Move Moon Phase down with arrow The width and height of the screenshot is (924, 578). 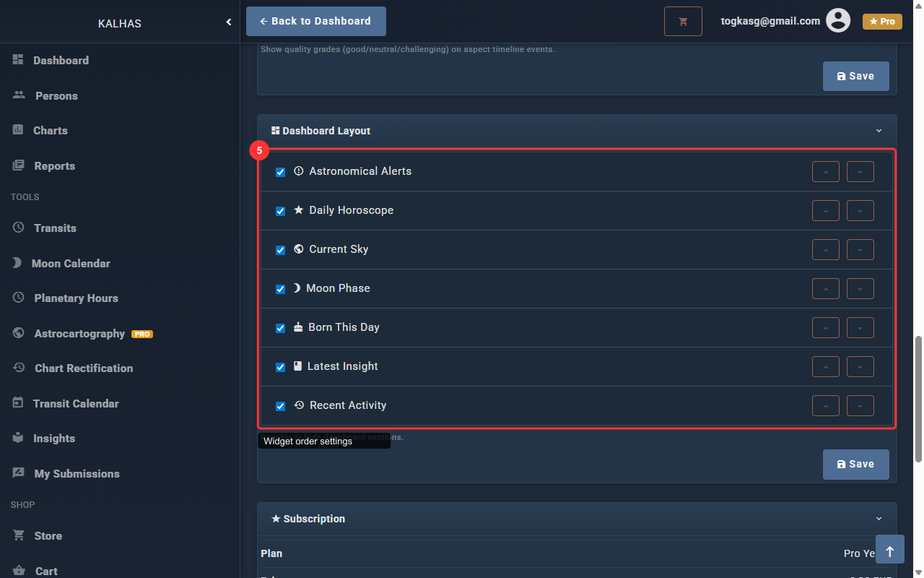[x=860, y=289]
